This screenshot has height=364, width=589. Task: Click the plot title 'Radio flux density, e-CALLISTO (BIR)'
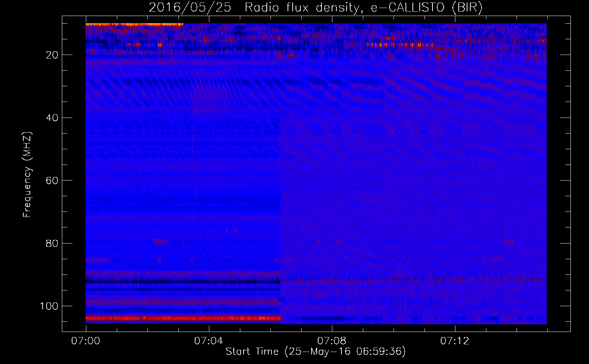(364, 8)
